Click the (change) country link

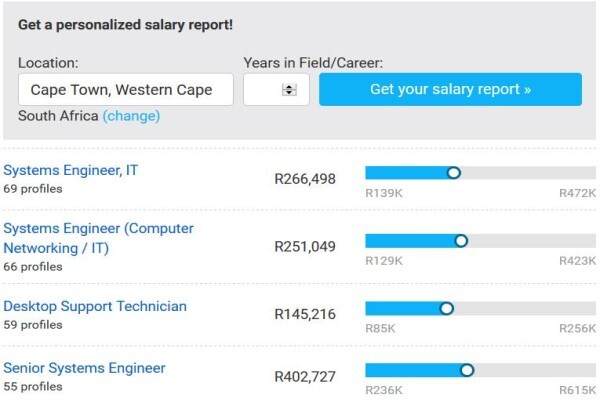(131, 116)
